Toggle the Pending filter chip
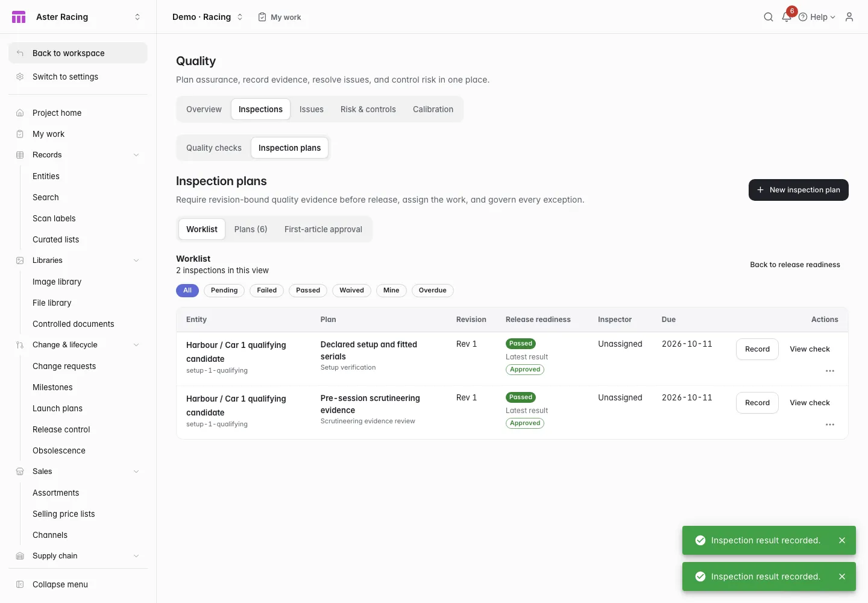This screenshot has width=868, height=603. pyautogui.click(x=224, y=291)
